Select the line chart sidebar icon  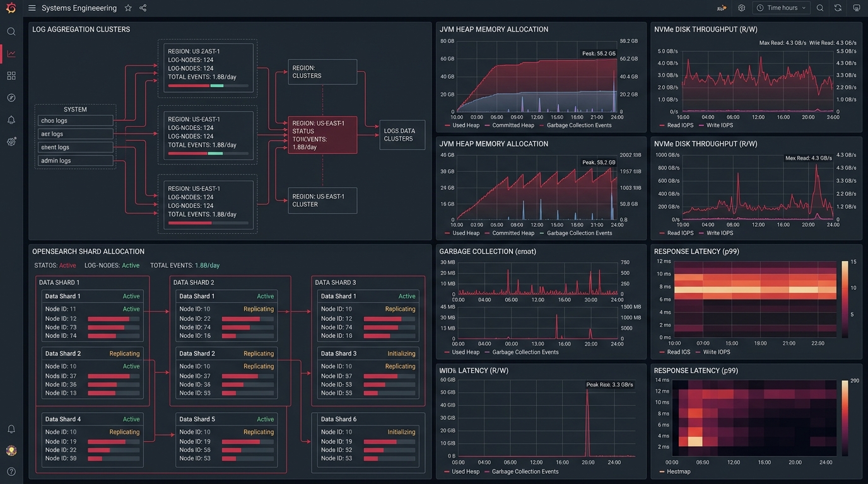tap(11, 54)
